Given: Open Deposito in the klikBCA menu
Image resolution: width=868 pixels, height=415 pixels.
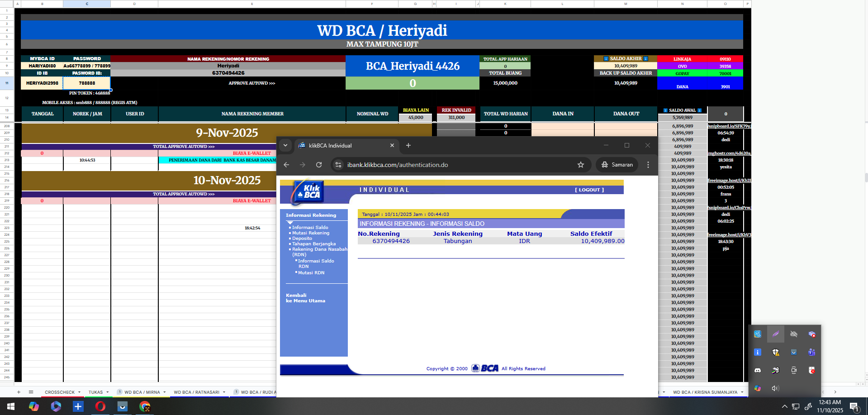Looking at the screenshot, I should [x=302, y=239].
